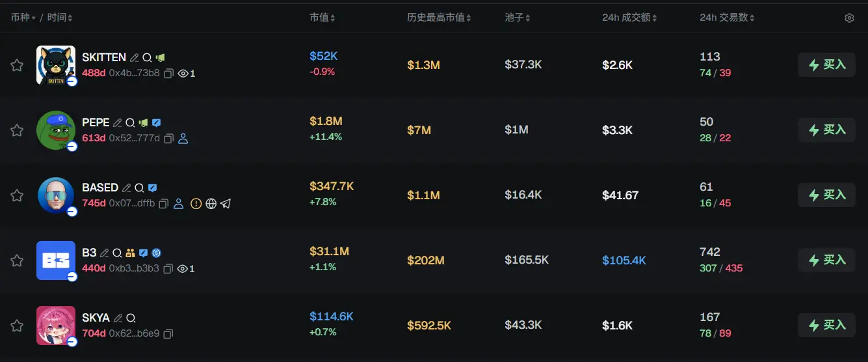Image resolution: width=868 pixels, height=362 pixels.
Task: Open table column settings gear
Action: click(x=849, y=18)
